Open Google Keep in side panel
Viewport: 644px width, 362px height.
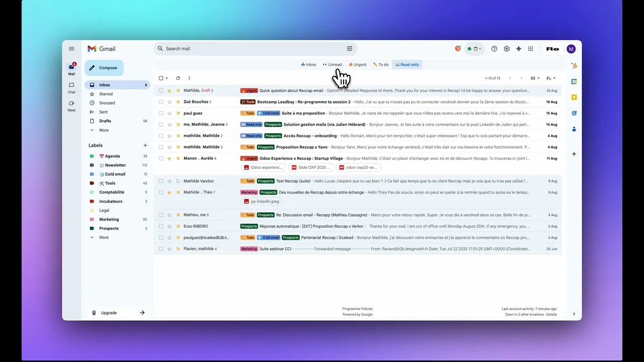click(574, 98)
